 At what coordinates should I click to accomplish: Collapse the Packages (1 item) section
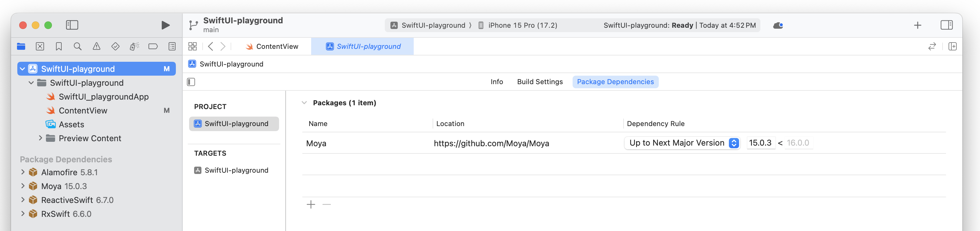pos(304,102)
